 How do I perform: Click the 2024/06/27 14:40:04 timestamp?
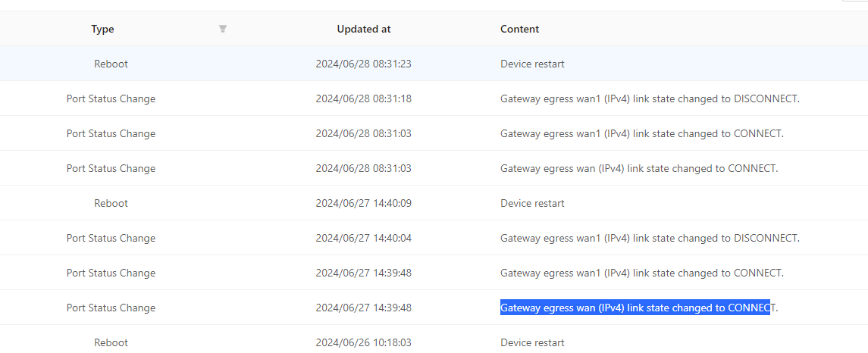[x=363, y=238]
